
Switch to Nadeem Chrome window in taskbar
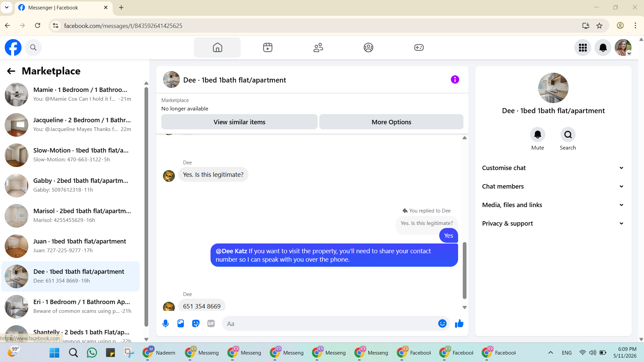(159, 353)
